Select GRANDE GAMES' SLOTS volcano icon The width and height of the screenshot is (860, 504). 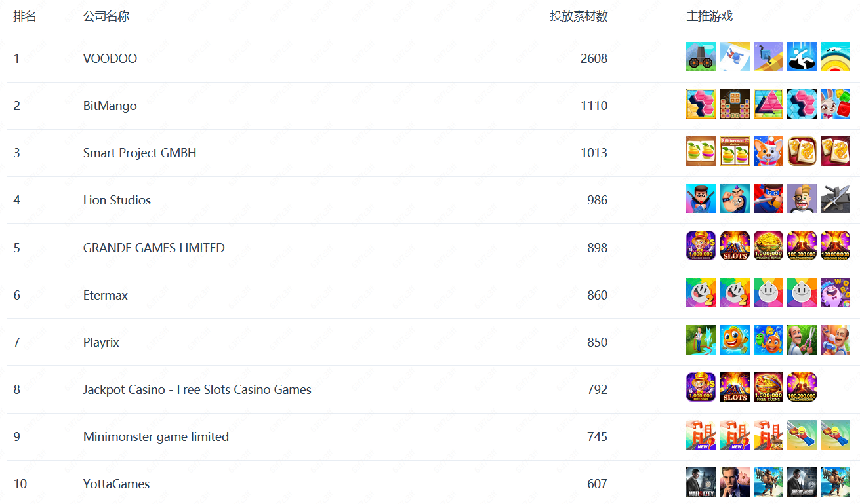[735, 246]
